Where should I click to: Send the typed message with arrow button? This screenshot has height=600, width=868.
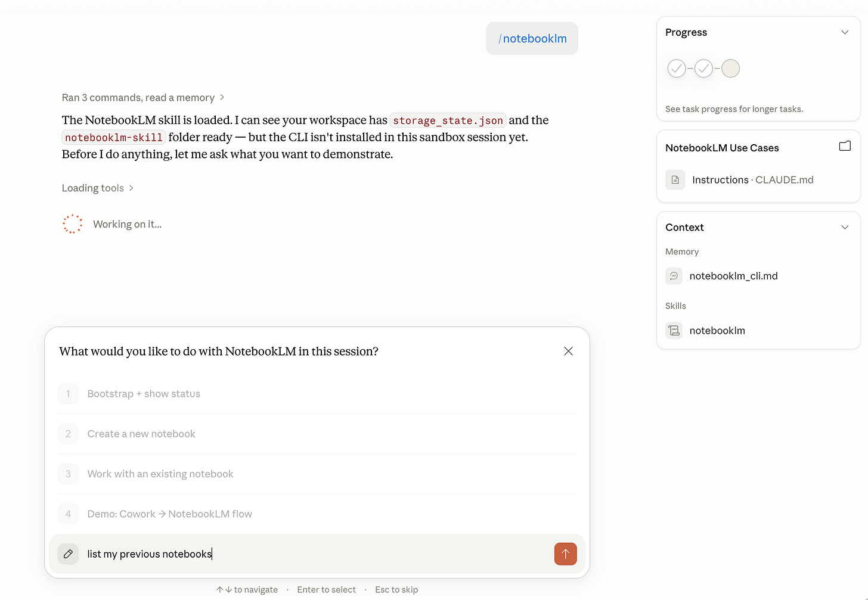point(565,554)
